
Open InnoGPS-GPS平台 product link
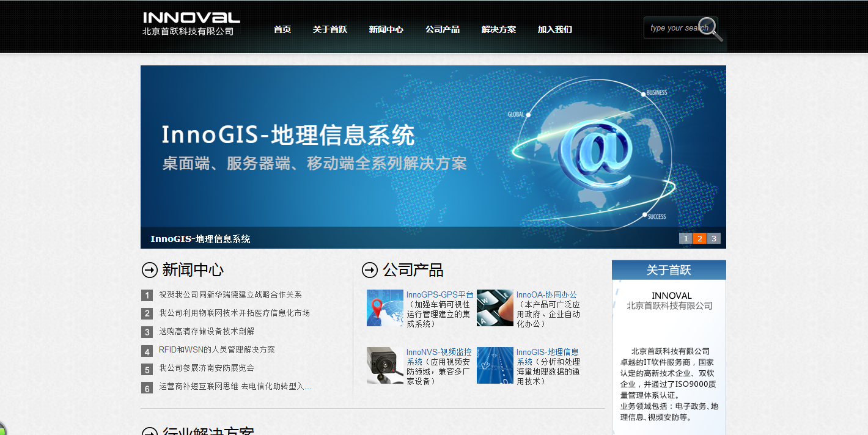pyautogui.click(x=440, y=294)
